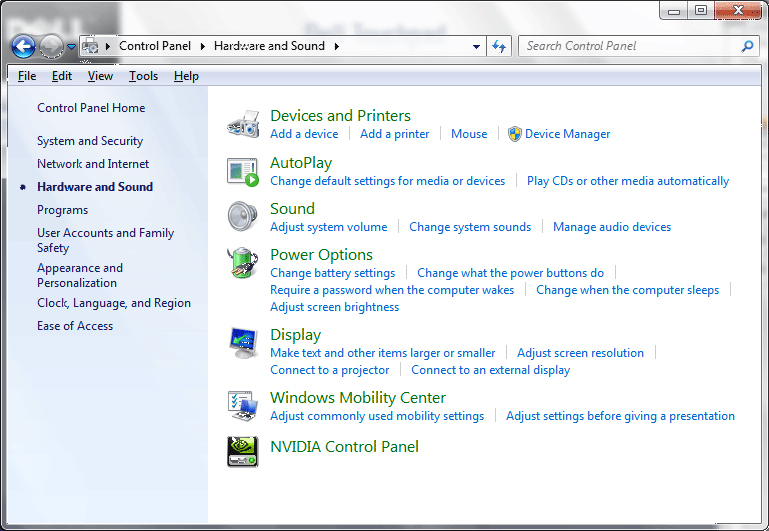
Task: Go to Control Panel Home
Action: pyautogui.click(x=91, y=107)
